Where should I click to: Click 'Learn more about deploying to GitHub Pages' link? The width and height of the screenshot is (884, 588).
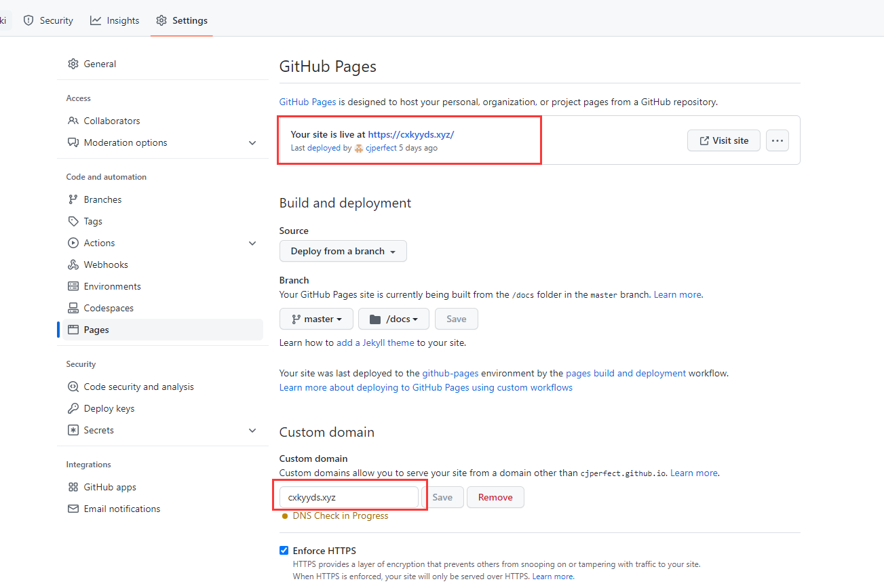click(x=426, y=387)
